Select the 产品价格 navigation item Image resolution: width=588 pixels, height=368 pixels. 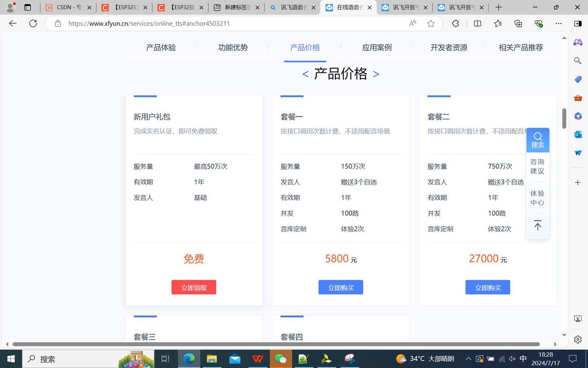[305, 48]
